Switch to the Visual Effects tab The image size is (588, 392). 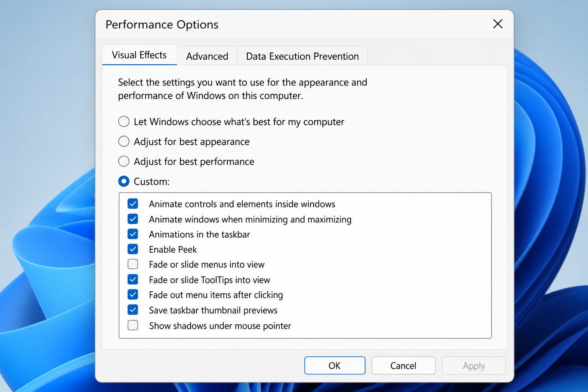139,55
